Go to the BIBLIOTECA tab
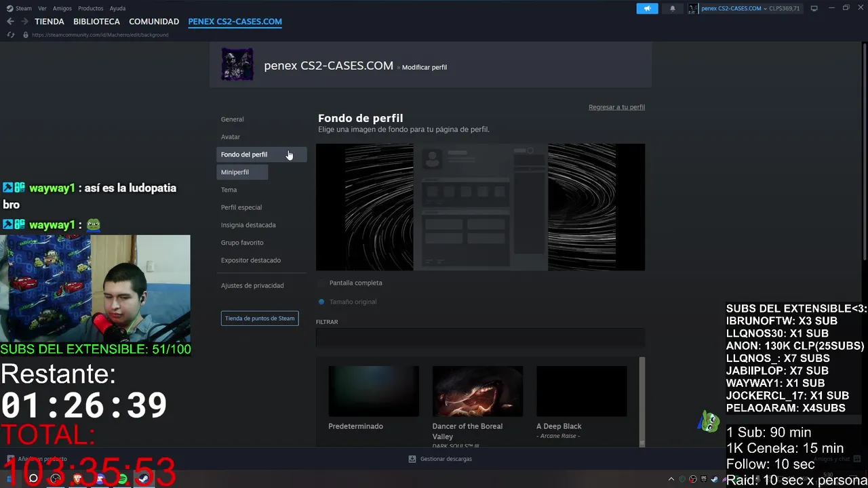The height and width of the screenshot is (488, 868). pos(96,22)
